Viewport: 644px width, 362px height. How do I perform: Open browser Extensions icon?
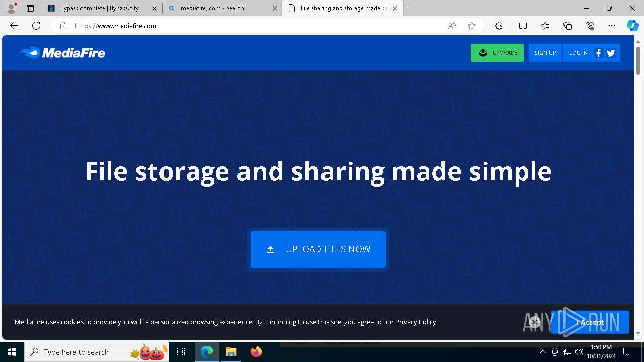point(499,26)
